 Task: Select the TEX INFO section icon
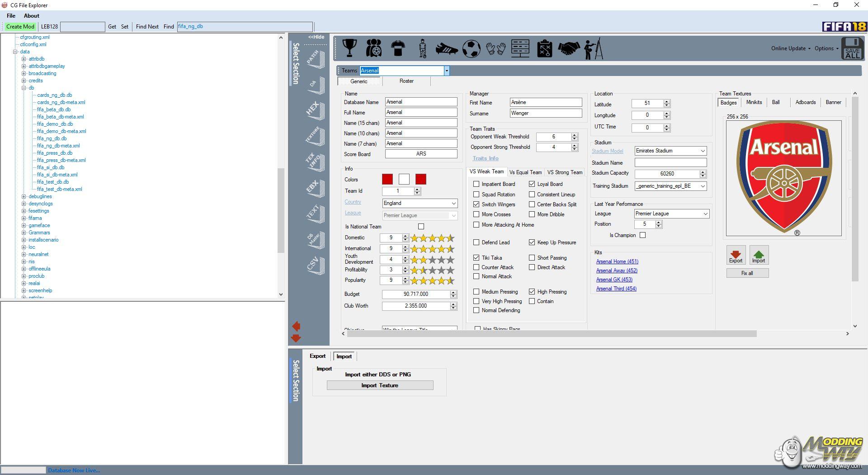click(x=315, y=162)
